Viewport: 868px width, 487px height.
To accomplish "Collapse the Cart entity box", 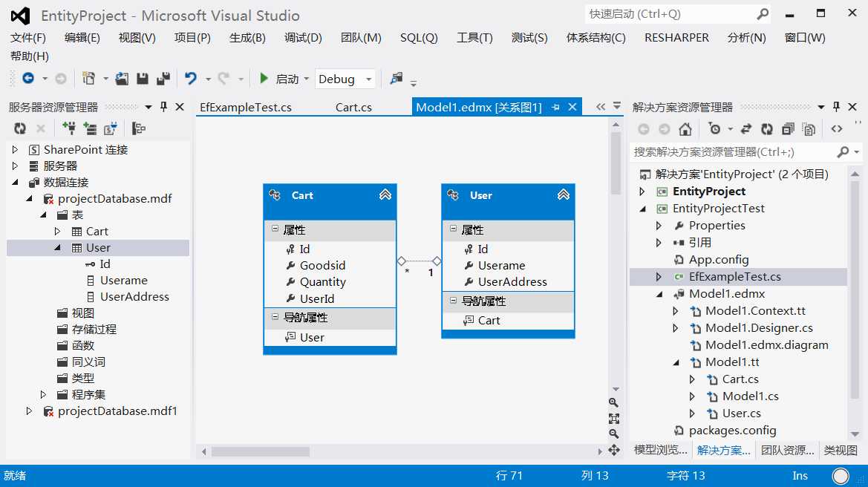I will [385, 195].
